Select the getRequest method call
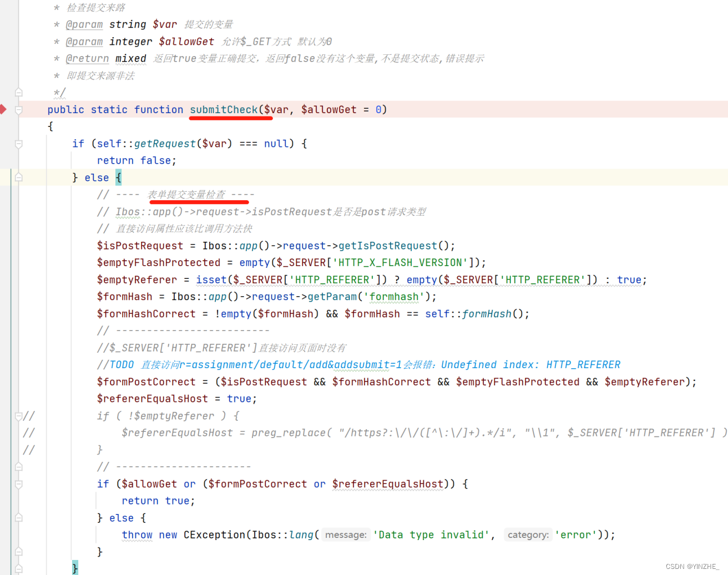728x575 pixels. pos(165,144)
